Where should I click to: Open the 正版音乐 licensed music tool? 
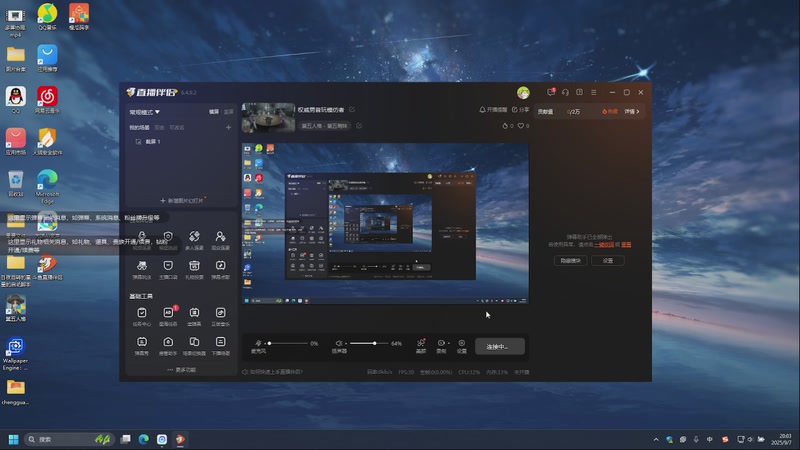(x=220, y=316)
